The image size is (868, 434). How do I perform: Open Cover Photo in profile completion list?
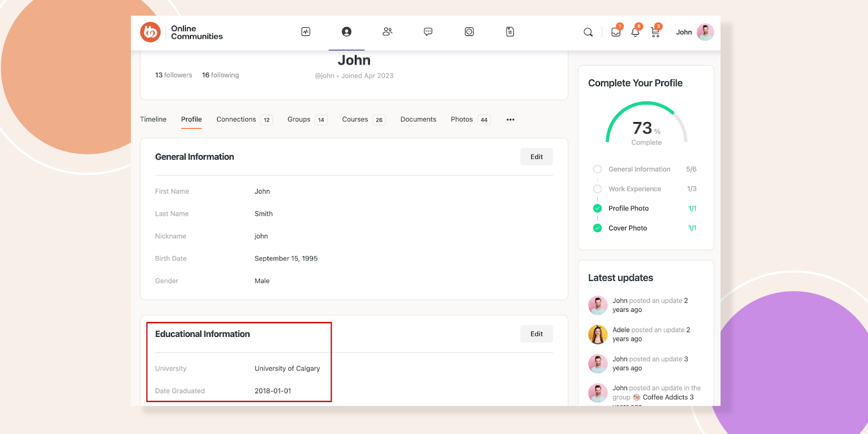click(x=628, y=228)
